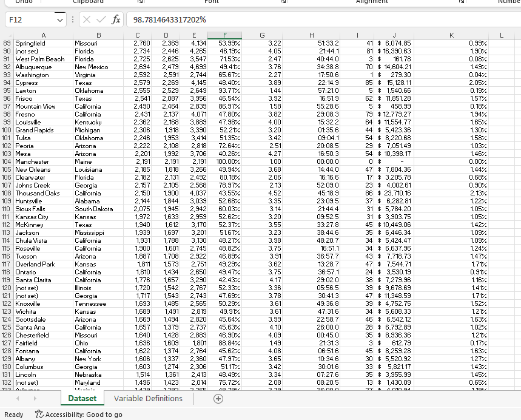Select row header 104
Image resolution: width=521 pixels, height=420 pixels.
pos(7,162)
